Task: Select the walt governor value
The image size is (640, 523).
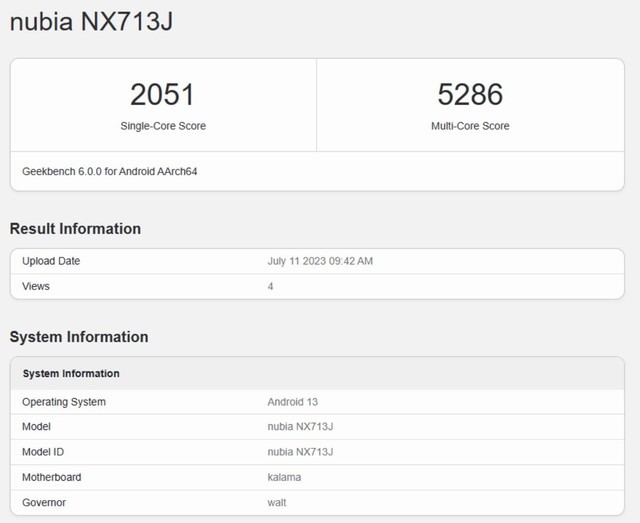Action: [x=277, y=503]
